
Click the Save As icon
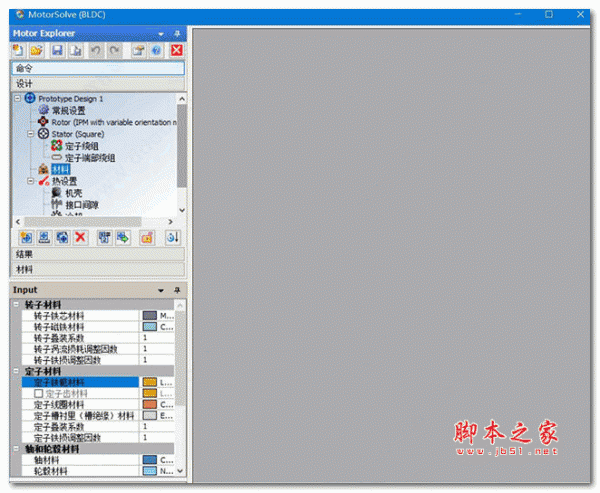(x=76, y=50)
